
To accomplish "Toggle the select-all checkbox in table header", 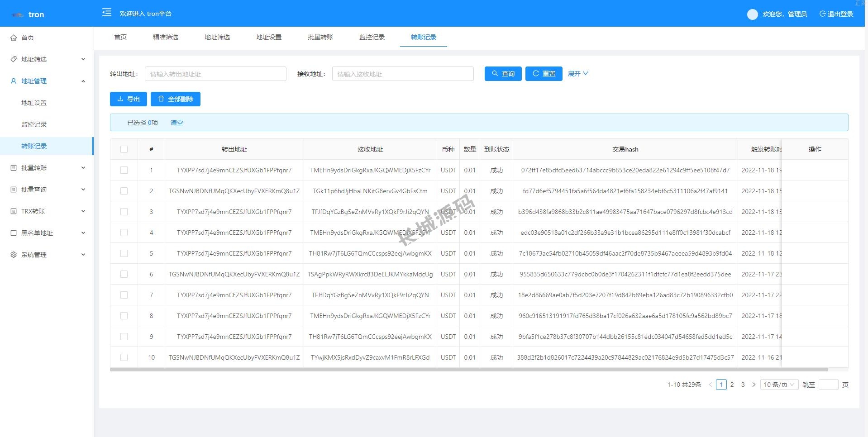I will pyautogui.click(x=124, y=149).
